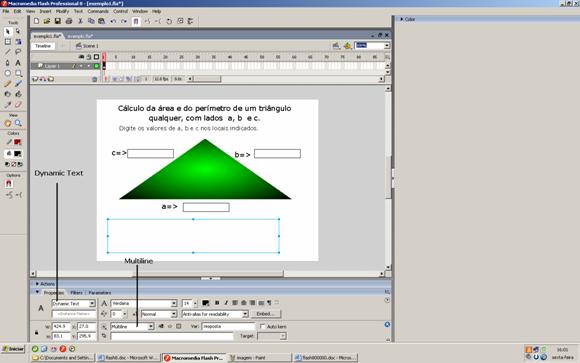Select the Zoom tool in View section
580x363 pixels.
tap(18, 123)
